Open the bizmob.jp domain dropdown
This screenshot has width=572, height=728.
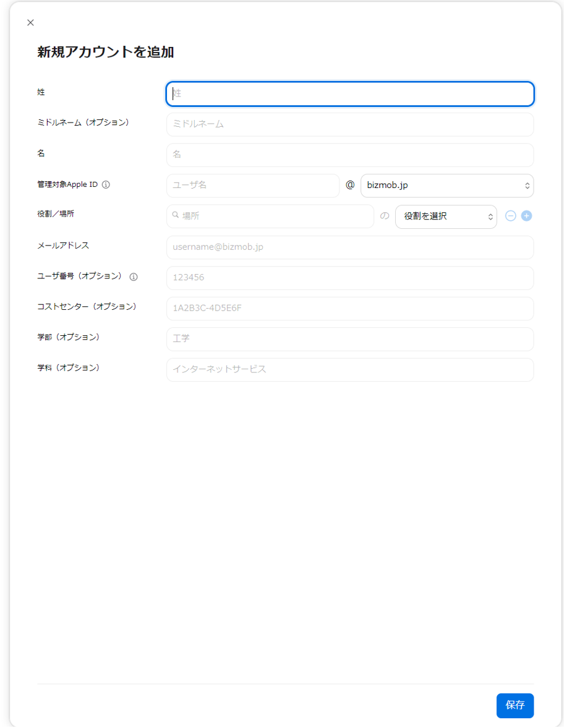coord(446,186)
